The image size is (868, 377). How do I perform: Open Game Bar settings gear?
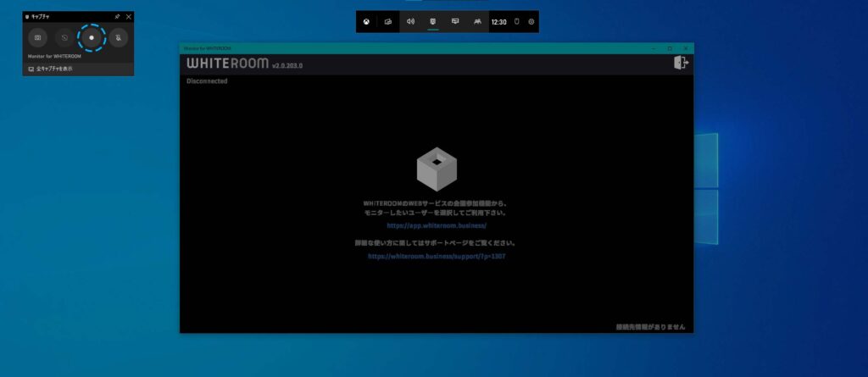click(531, 21)
